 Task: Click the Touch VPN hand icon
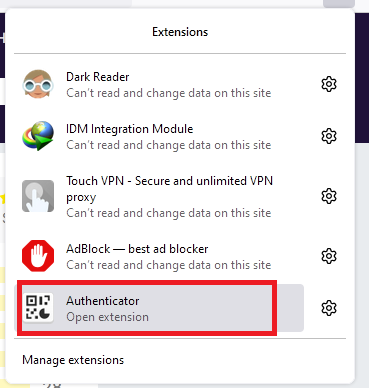pyautogui.click(x=38, y=196)
